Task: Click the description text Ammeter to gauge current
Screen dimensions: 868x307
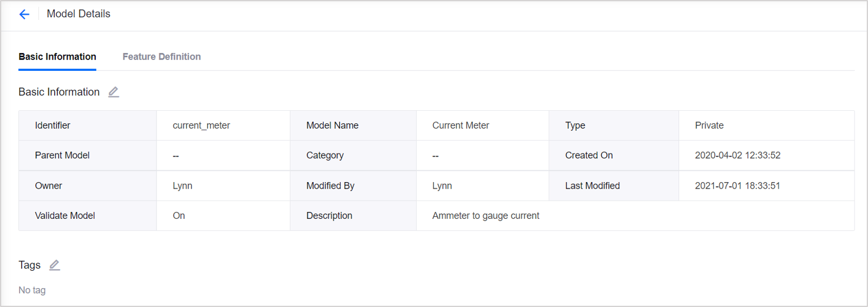Action: click(485, 216)
